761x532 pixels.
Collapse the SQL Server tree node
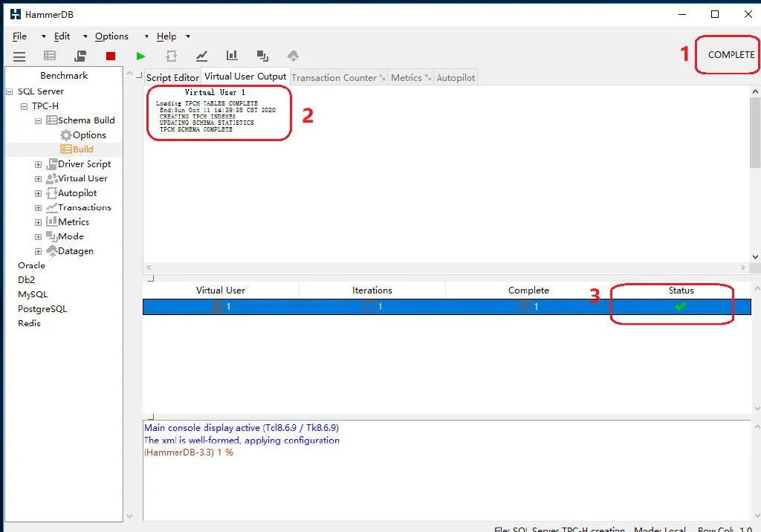tap(9, 91)
